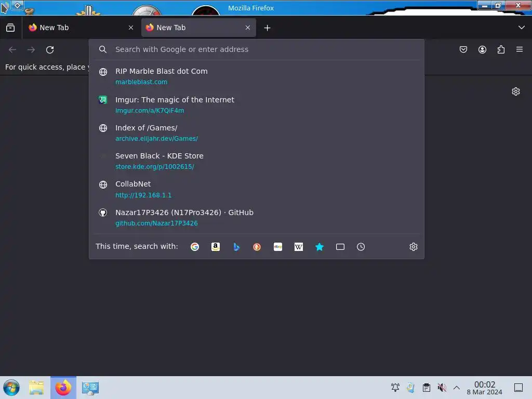
Task: Open the system settings taskbar icon
Action: click(x=90, y=388)
